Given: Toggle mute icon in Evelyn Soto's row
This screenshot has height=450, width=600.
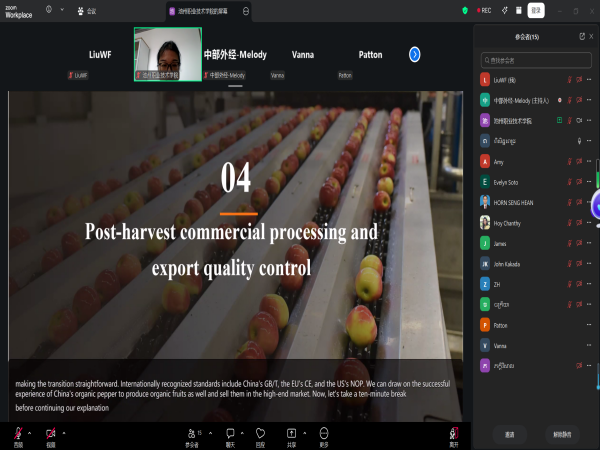Looking at the screenshot, I should point(569,181).
